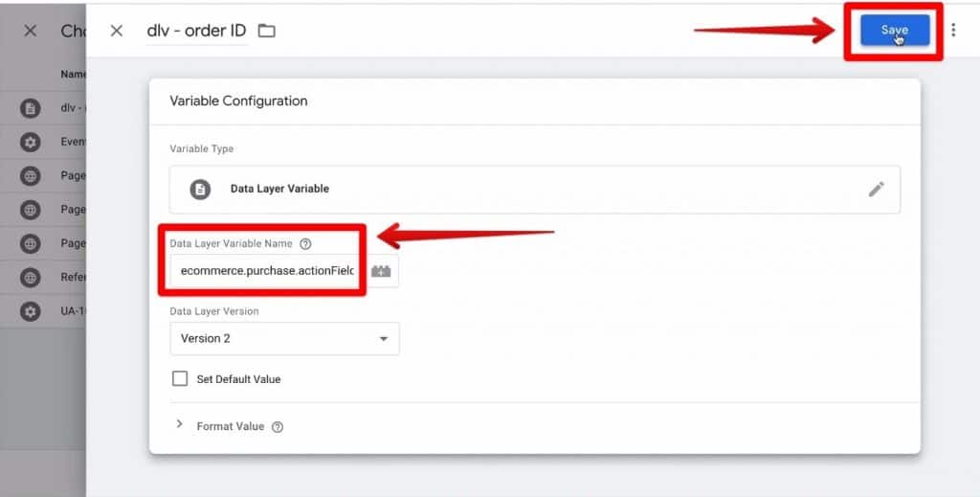Screen dimensions: 980x497
Task: Open the Data Layer Version dropdown
Action: (284, 339)
